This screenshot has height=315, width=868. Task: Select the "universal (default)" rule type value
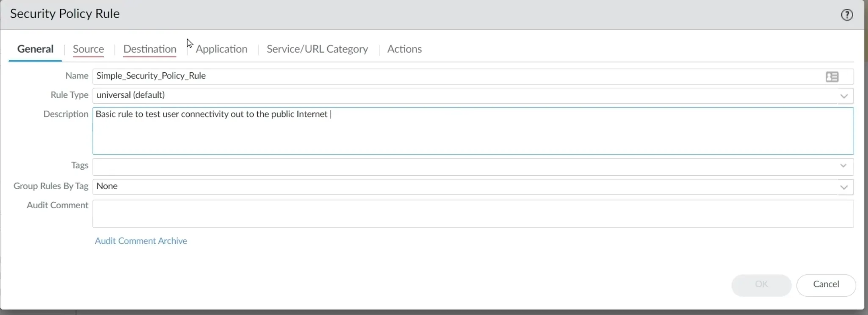131,95
